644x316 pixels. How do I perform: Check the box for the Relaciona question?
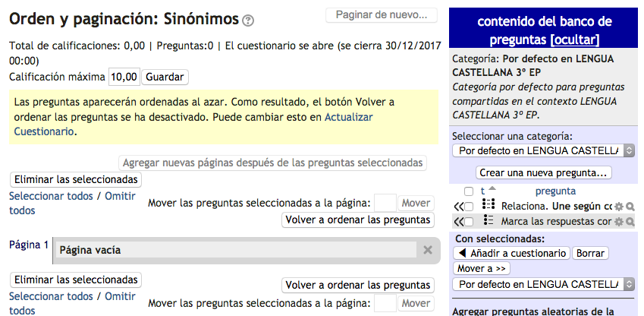(469, 206)
